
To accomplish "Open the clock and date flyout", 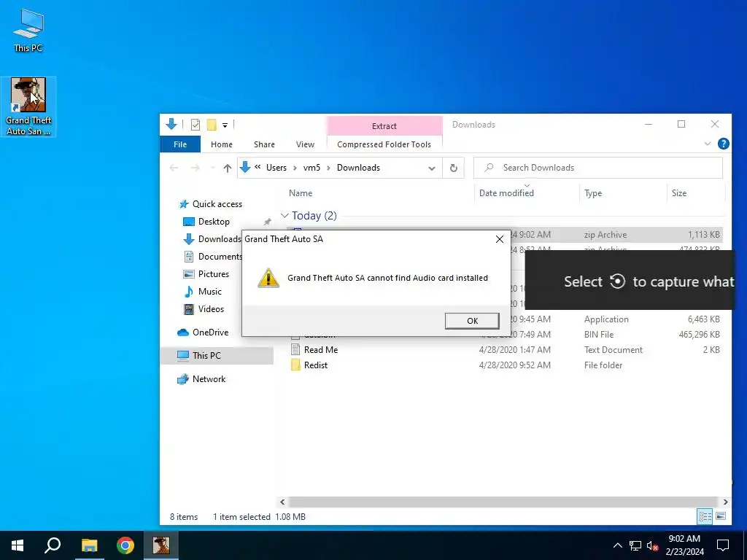I will click(684, 545).
